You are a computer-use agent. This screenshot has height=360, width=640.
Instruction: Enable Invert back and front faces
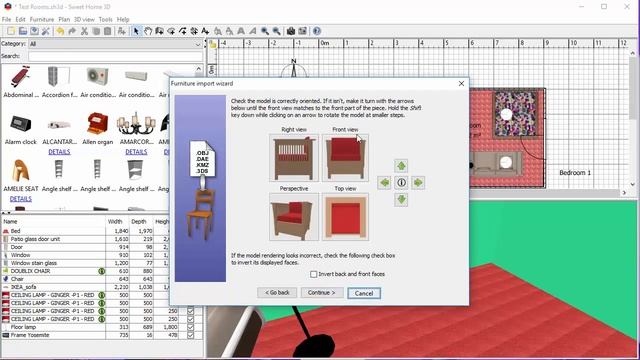tap(313, 274)
